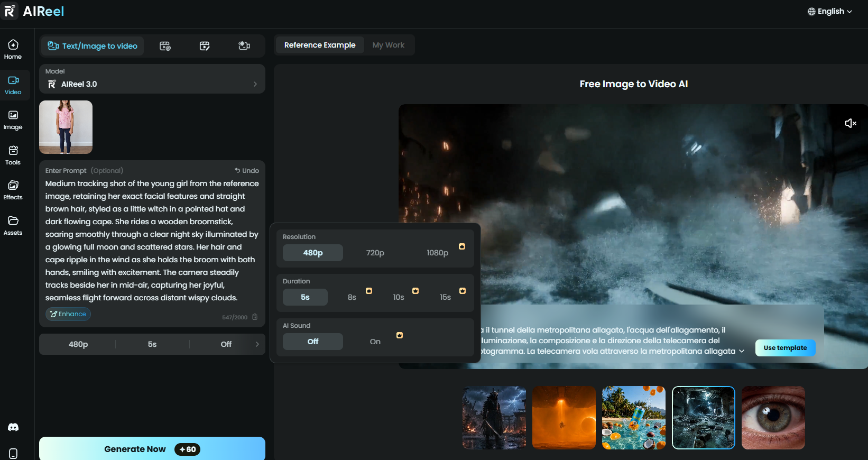Screen dimensions: 868x460
Task: Expand the template description chevron
Action: point(742,351)
